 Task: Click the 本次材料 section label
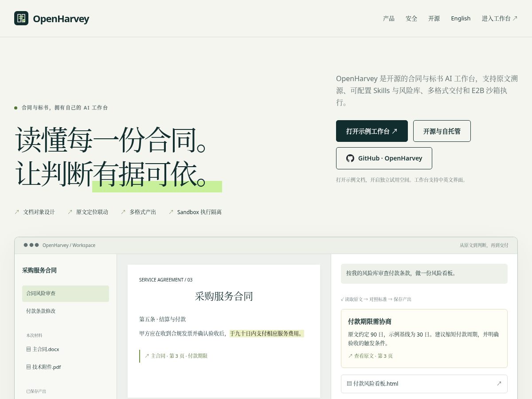click(x=34, y=336)
